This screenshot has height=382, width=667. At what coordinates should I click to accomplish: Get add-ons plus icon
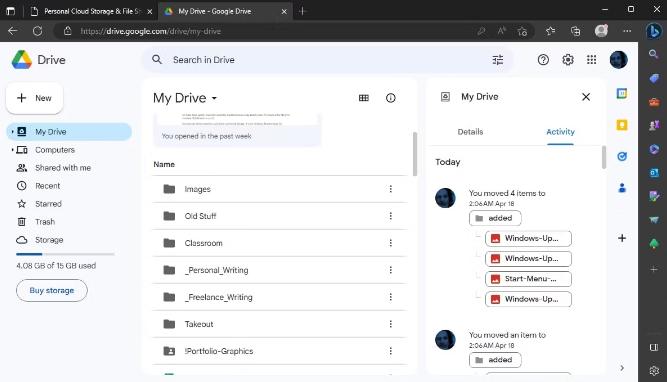[621, 238]
